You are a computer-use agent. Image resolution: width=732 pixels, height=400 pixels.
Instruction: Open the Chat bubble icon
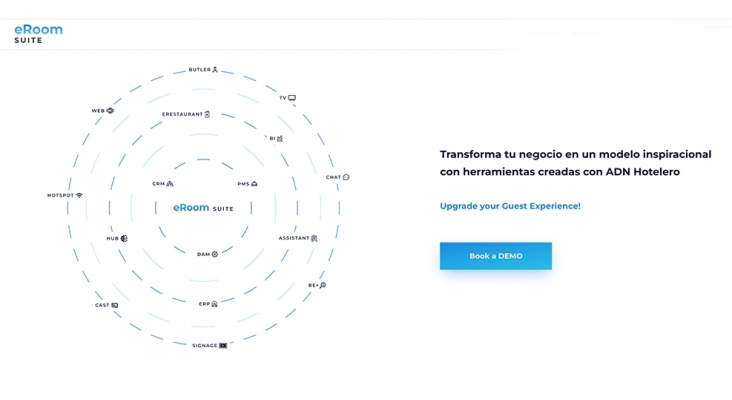tap(346, 177)
